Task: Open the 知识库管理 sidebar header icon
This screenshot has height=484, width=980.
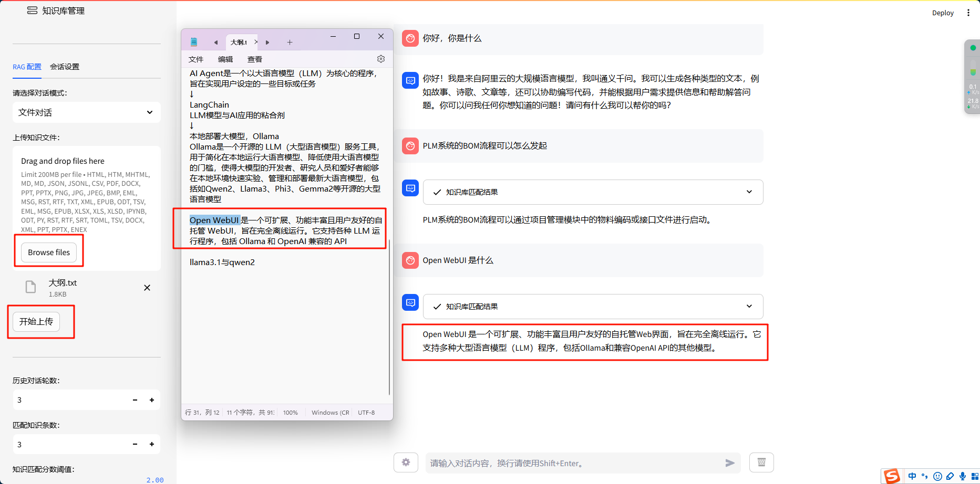Action: 32,10
